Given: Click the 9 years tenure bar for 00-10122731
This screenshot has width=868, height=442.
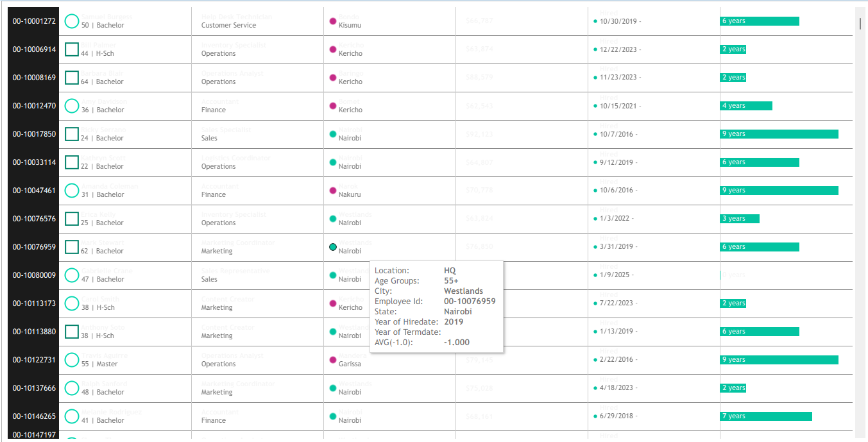Looking at the screenshot, I should pyautogui.click(x=779, y=360).
